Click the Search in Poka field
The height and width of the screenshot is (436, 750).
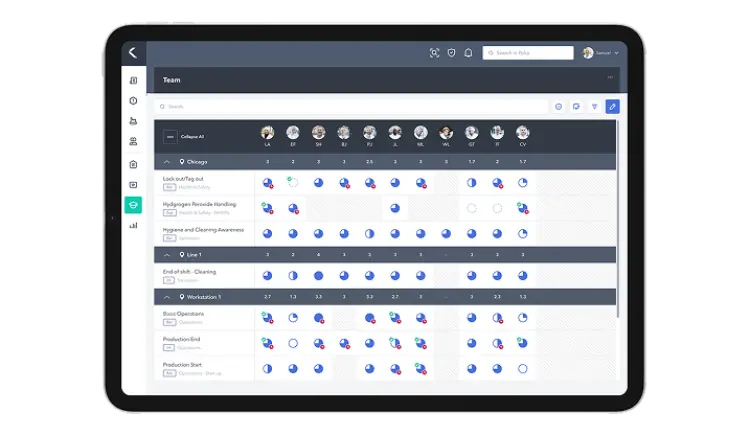pos(528,53)
